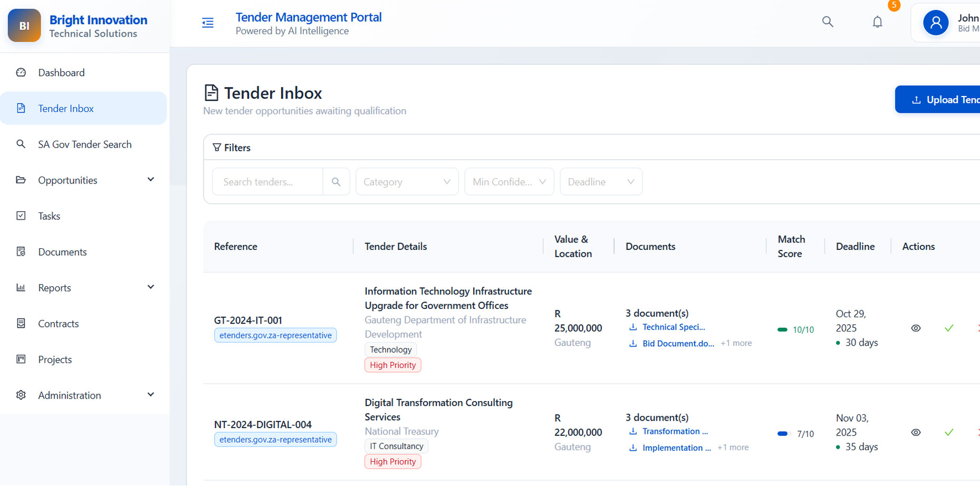Click the user profile avatar icon
This screenshot has width=980, height=486.
point(935,23)
